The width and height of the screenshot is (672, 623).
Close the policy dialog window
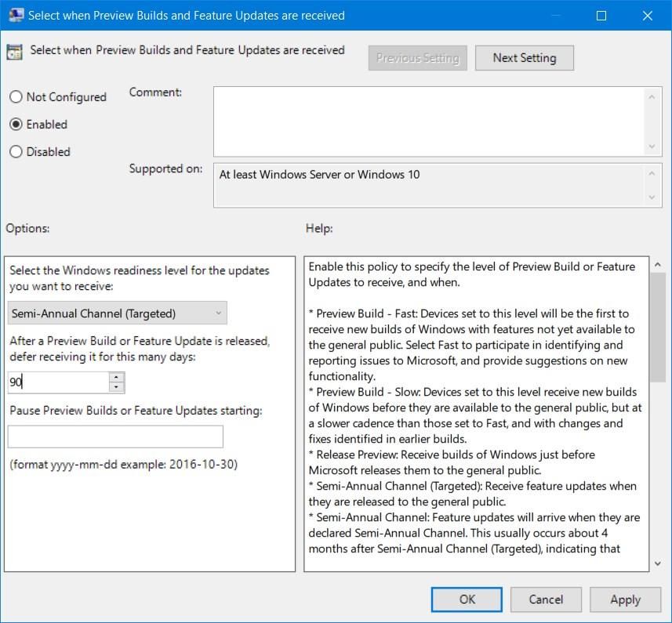[x=647, y=16]
